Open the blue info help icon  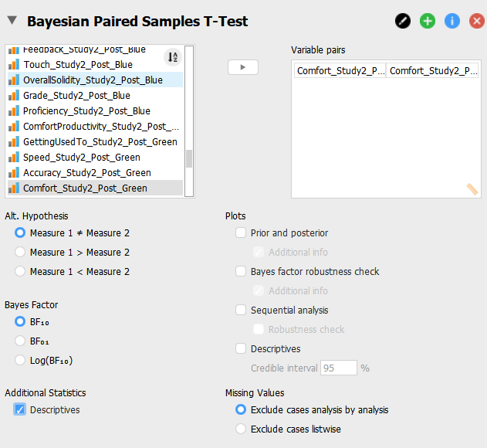pyautogui.click(x=452, y=21)
